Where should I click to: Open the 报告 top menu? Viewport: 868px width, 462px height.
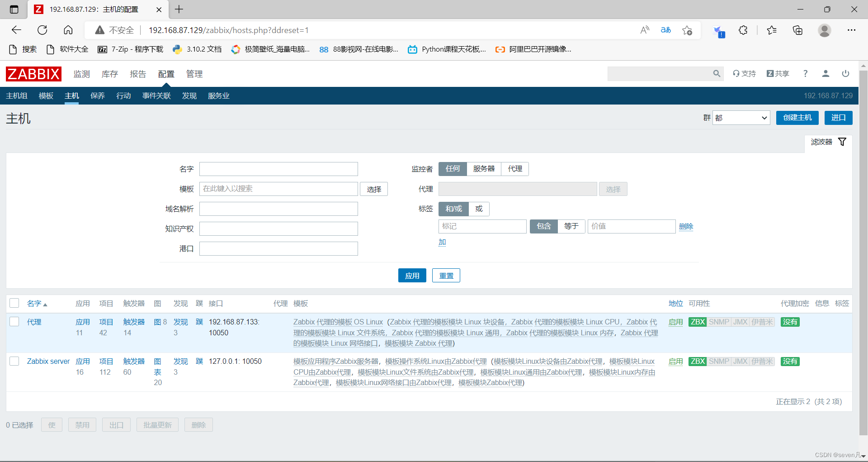138,74
